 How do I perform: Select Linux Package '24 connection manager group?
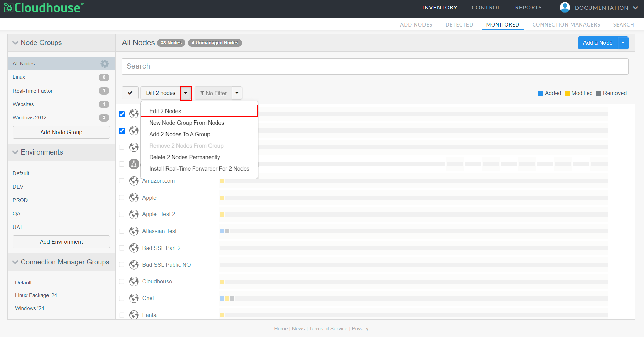click(36, 295)
